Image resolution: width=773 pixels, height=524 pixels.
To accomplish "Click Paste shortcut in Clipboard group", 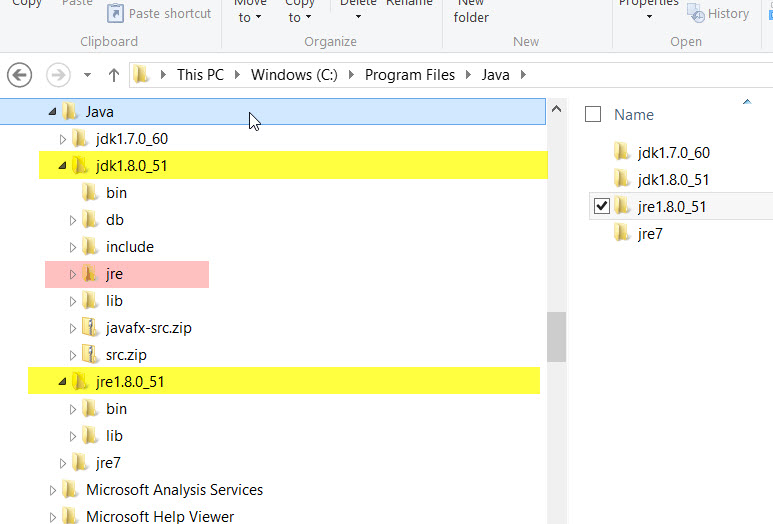I will pos(159,13).
